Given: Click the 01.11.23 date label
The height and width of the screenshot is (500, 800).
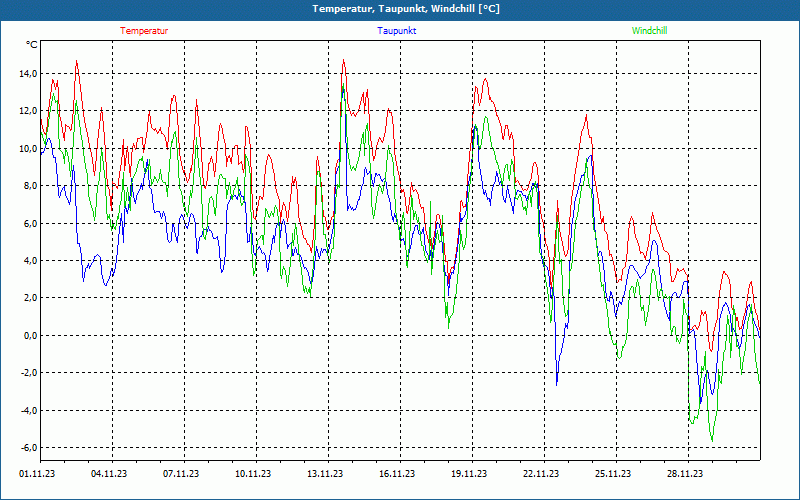Looking at the screenshot, I should click(37, 474).
